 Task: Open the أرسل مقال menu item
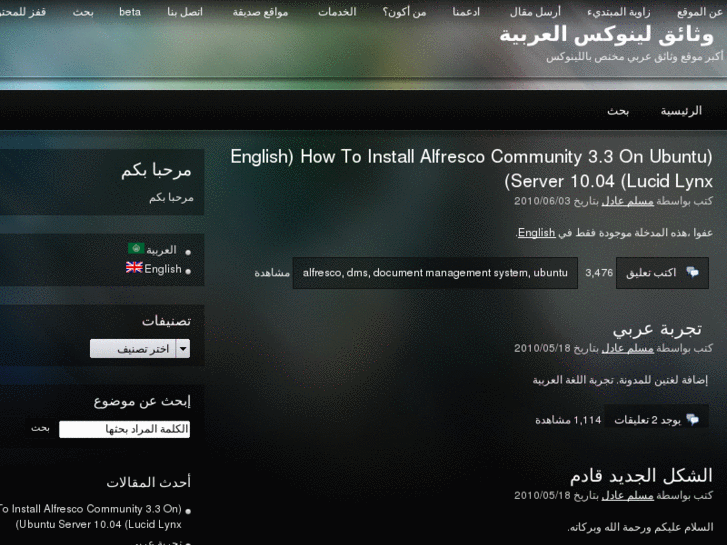[x=535, y=12]
